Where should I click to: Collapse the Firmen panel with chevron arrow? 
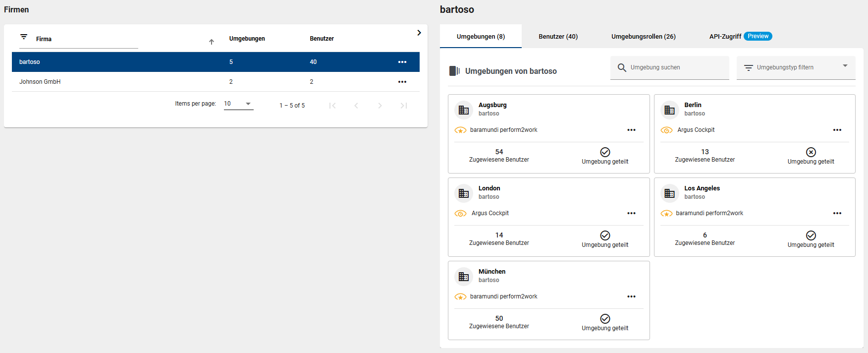419,33
